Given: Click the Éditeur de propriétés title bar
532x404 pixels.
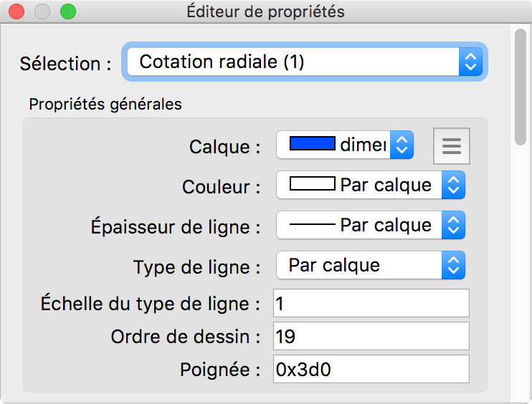Looking at the screenshot, I should pos(265,11).
